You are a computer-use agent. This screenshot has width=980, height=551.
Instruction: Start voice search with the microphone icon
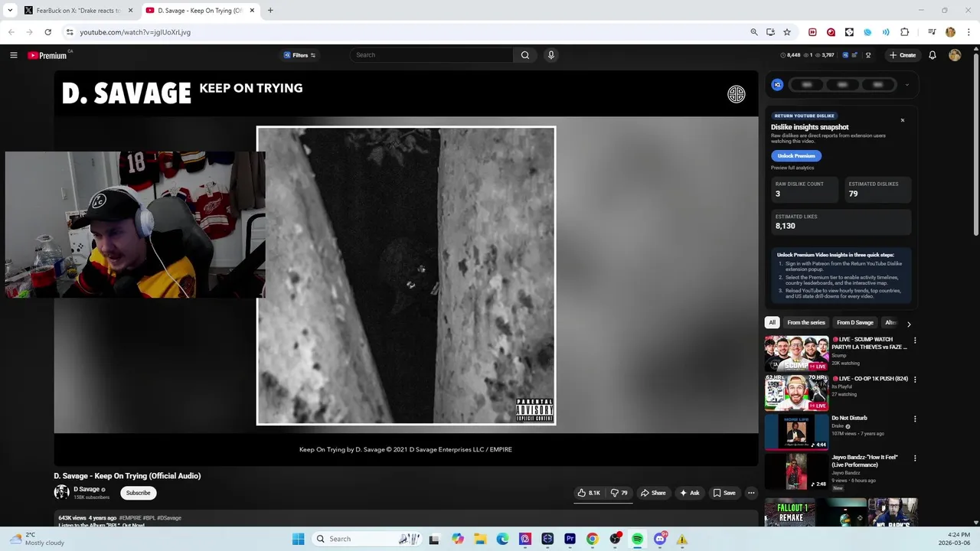550,55
